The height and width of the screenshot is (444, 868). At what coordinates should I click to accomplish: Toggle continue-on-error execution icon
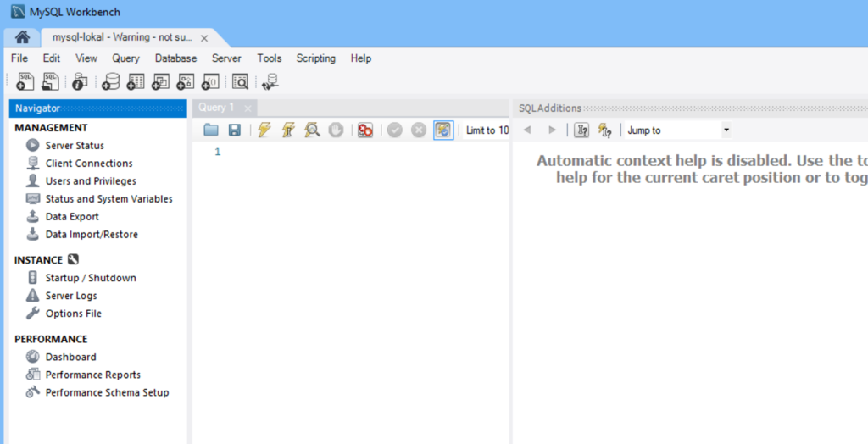tap(365, 130)
